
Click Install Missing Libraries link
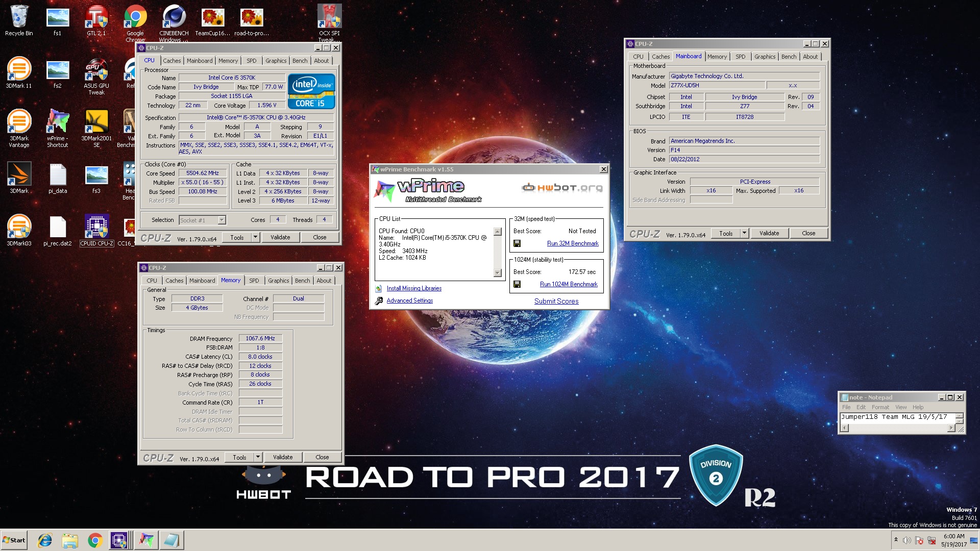tap(414, 288)
